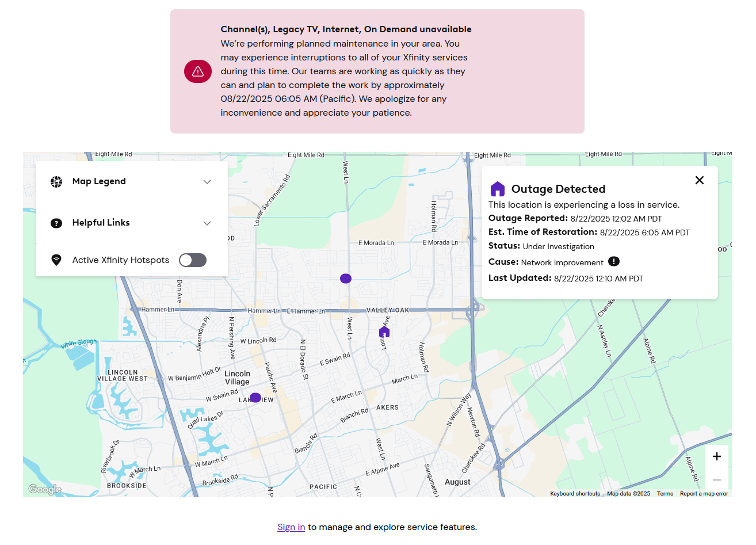The image size is (756, 545).
Task: Select the purple outage dot near West Ln
Action: pyautogui.click(x=346, y=279)
